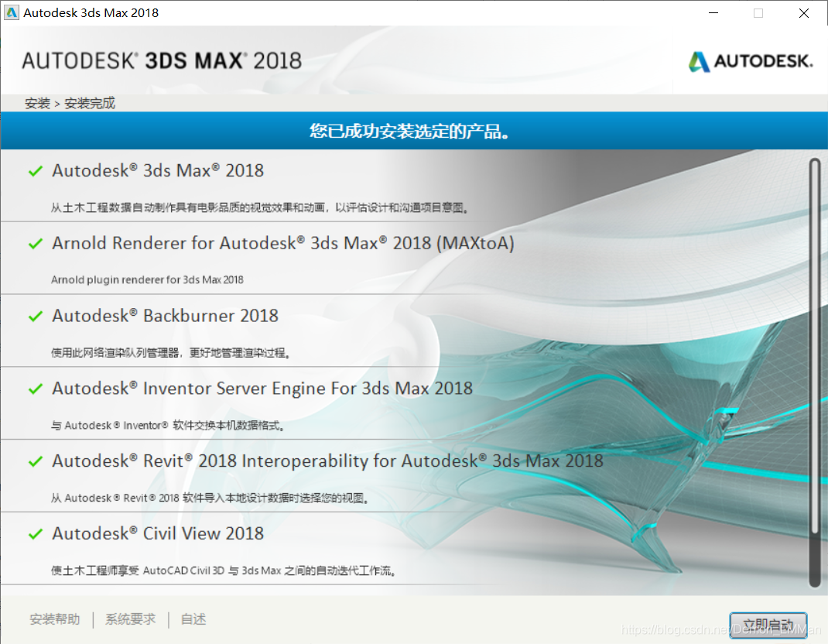Minimize the Autodesk 3ds Max 2018 installer window
The height and width of the screenshot is (644, 828).
713,12
